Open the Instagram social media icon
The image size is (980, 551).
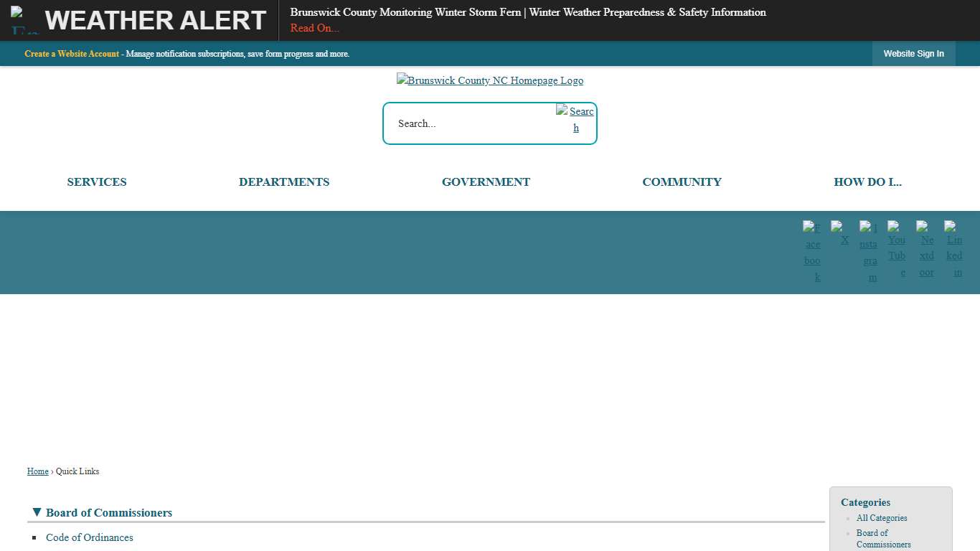pyautogui.click(x=869, y=252)
